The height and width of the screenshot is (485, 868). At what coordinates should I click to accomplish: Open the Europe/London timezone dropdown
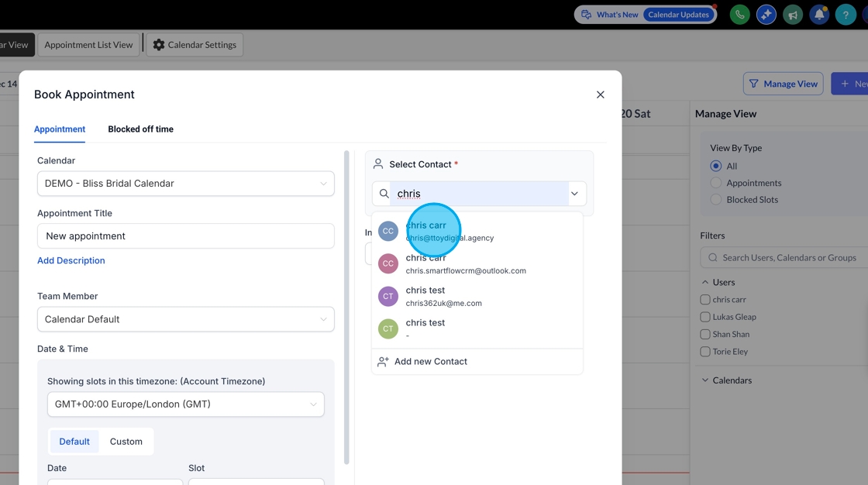(x=185, y=404)
